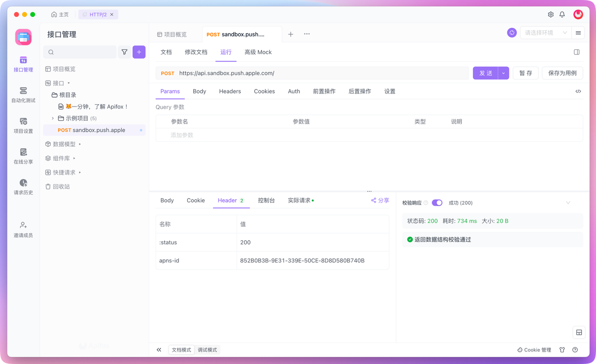Expand the 成功 (200) response chevron
Screen dimensions: 596x364
[568, 202]
